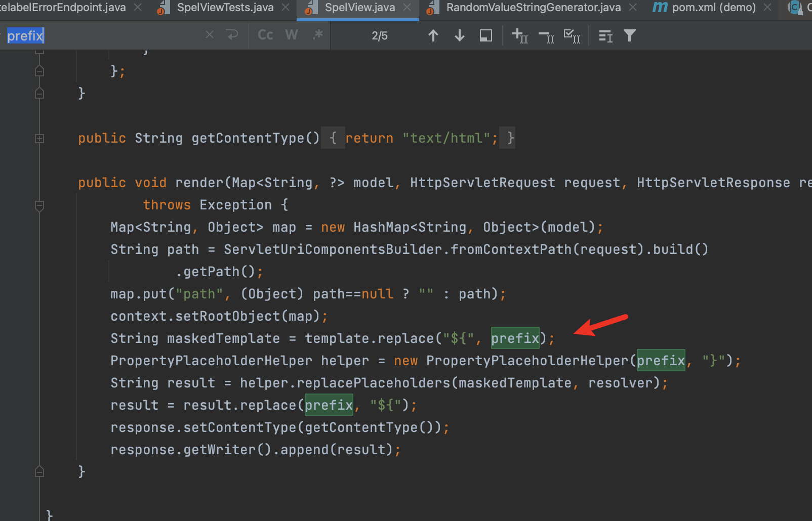Click the Maven icon on pom.xml tab
Screen dimensions: 812x521
coord(660,7)
